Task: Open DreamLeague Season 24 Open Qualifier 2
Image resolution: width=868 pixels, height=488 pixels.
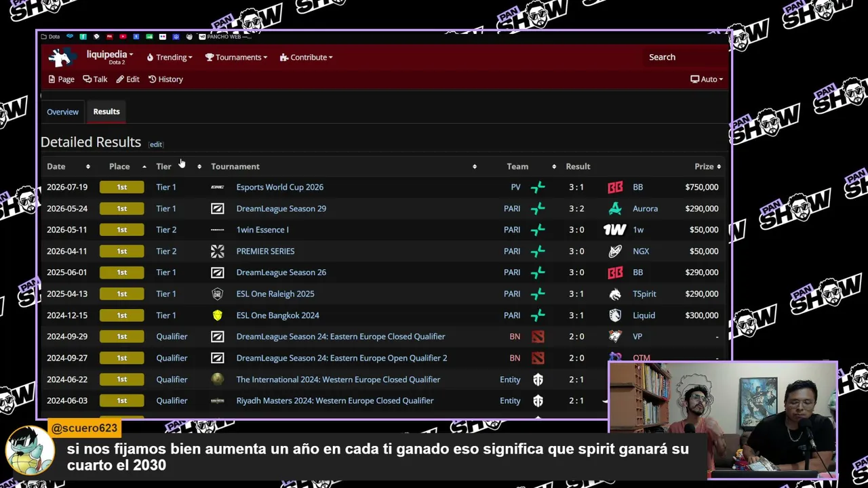Action: point(342,358)
